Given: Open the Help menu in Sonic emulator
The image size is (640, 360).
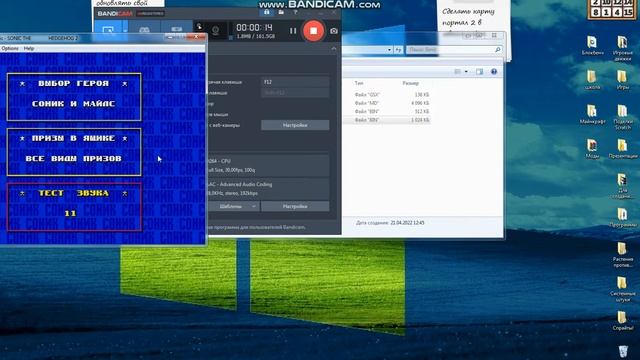Looking at the screenshot, I should pos(29,48).
